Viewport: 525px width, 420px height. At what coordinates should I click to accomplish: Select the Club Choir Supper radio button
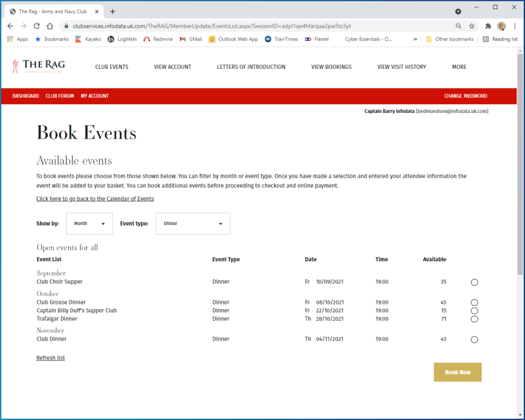pos(474,282)
